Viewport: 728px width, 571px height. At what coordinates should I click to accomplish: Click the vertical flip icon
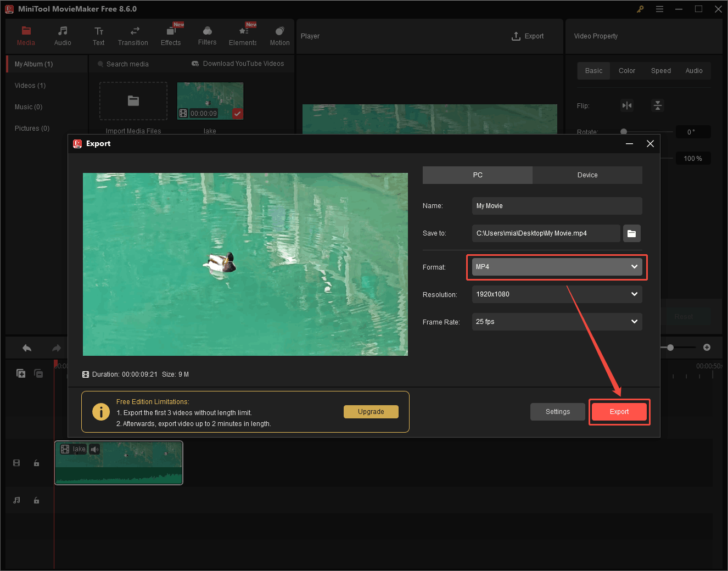[x=658, y=105]
